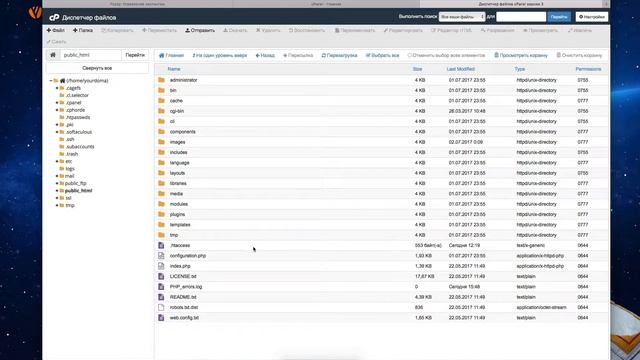Open the search scope dropdown Все ваши файлы
Viewport: 640px width, 360px height.
coord(462,17)
